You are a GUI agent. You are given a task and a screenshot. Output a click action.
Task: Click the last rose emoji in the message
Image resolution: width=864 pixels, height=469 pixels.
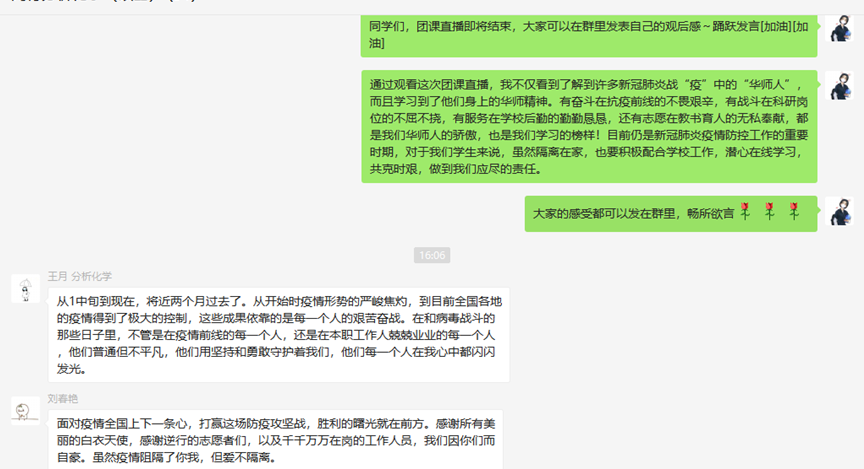[794, 211]
